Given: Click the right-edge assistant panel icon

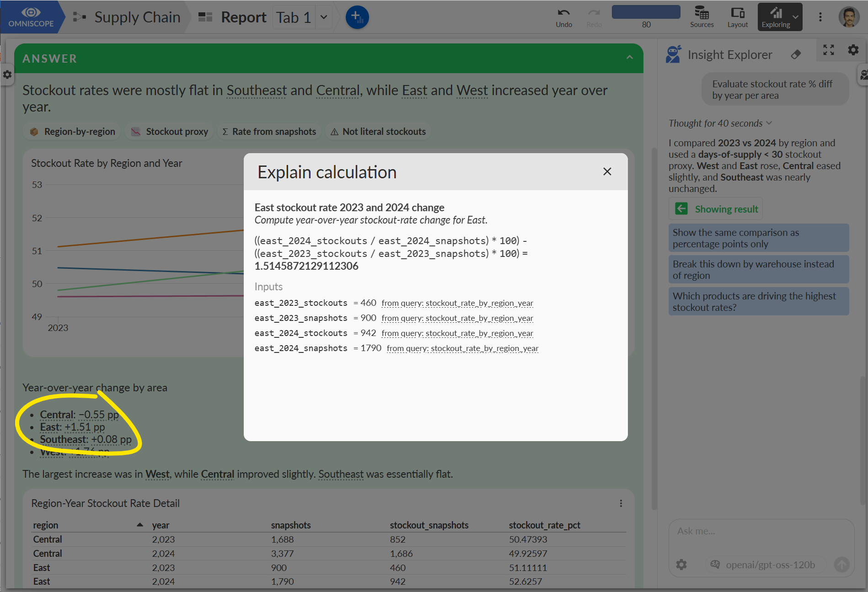Looking at the screenshot, I should coord(863,75).
